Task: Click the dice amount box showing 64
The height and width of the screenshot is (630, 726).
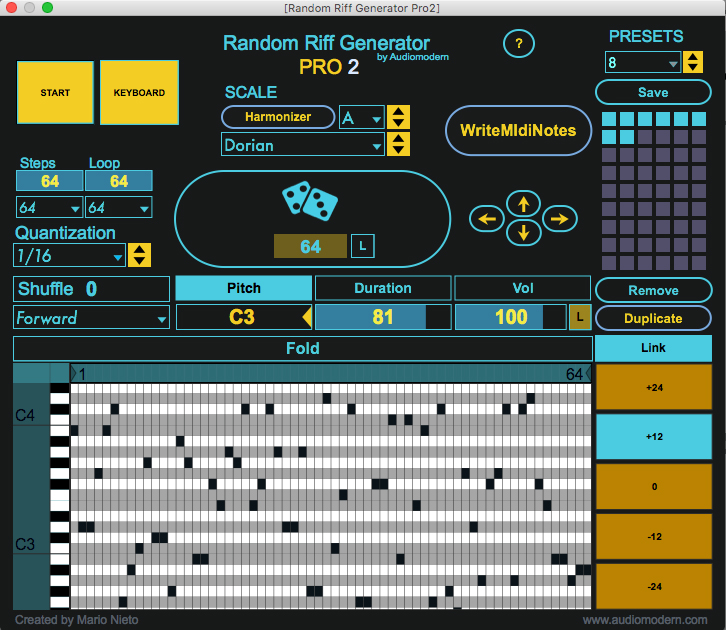Action: click(x=310, y=246)
